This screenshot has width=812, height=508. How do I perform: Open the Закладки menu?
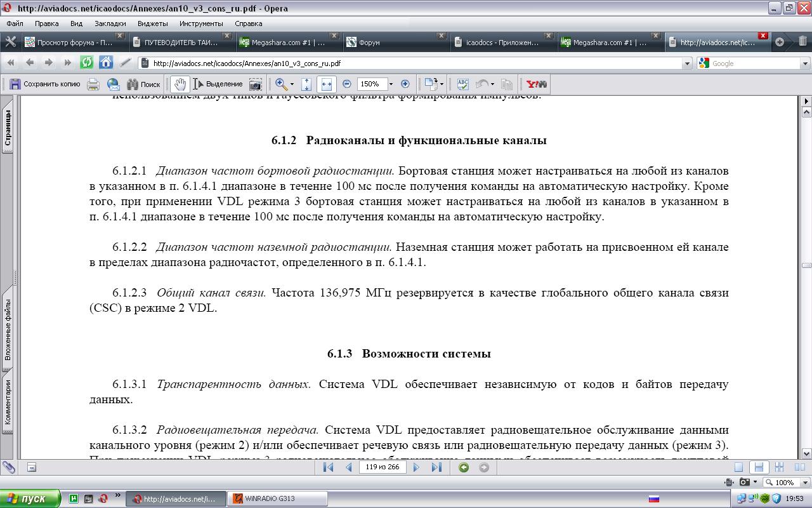(x=110, y=23)
